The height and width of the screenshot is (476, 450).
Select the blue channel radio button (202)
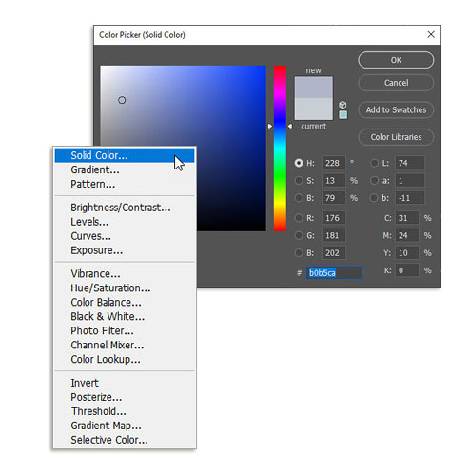(299, 253)
